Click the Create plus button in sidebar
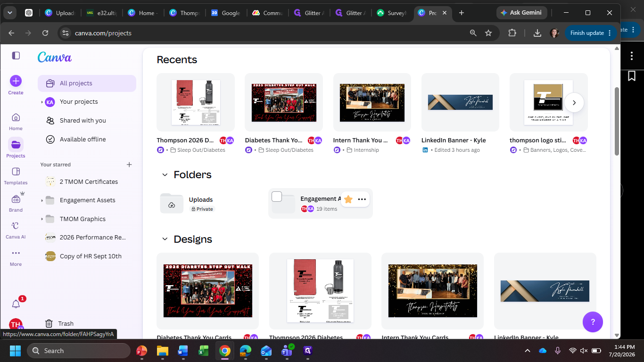 click(16, 81)
